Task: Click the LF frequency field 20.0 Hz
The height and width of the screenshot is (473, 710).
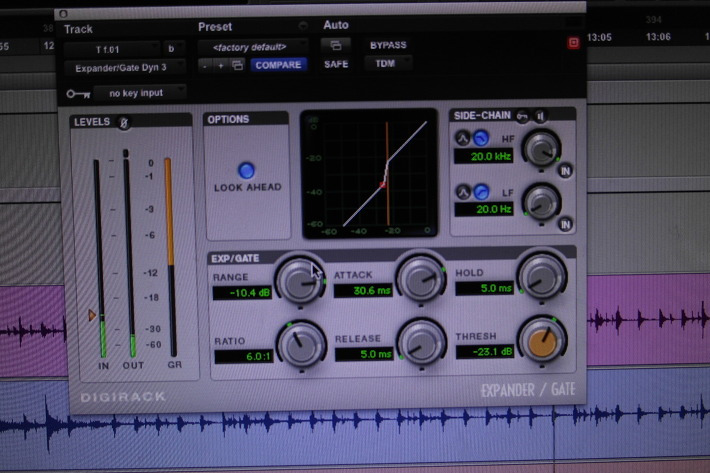Action: click(484, 209)
